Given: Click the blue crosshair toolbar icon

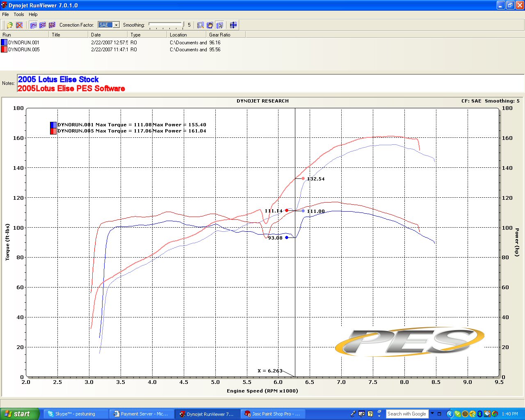Looking at the screenshot, I should coord(233,25).
